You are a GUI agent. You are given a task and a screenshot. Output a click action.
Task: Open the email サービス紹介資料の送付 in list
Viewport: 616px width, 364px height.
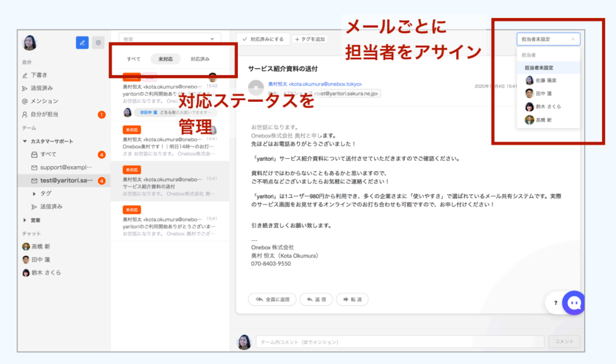[170, 181]
